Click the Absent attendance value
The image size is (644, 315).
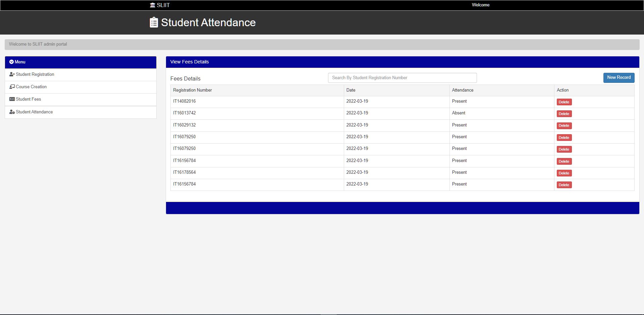pyautogui.click(x=459, y=113)
